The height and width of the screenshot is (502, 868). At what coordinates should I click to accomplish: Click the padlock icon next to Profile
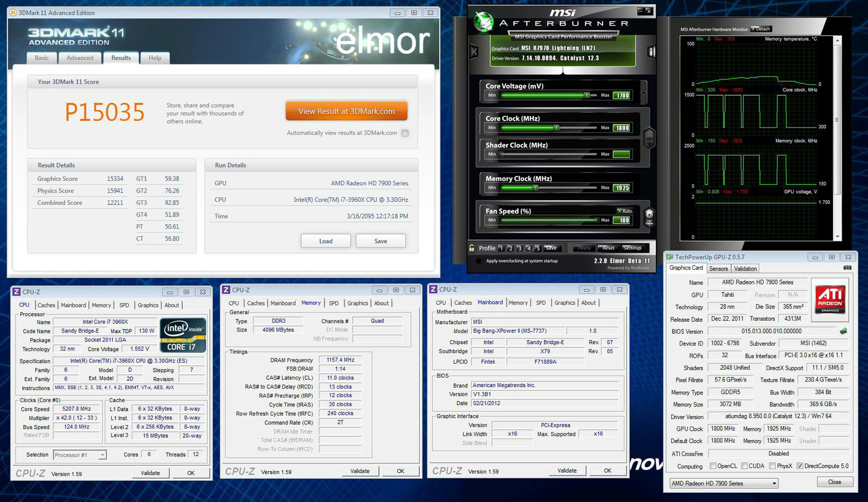(x=471, y=248)
